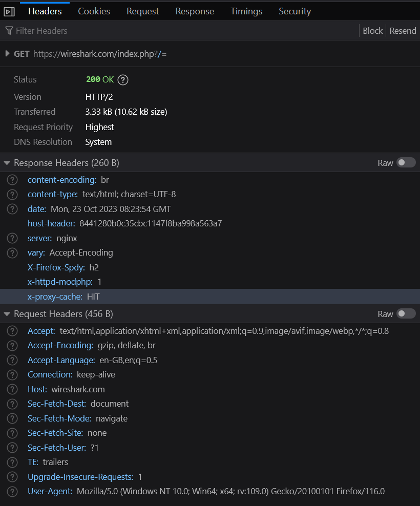Click the Block button
This screenshot has height=506, width=420.
(372, 31)
